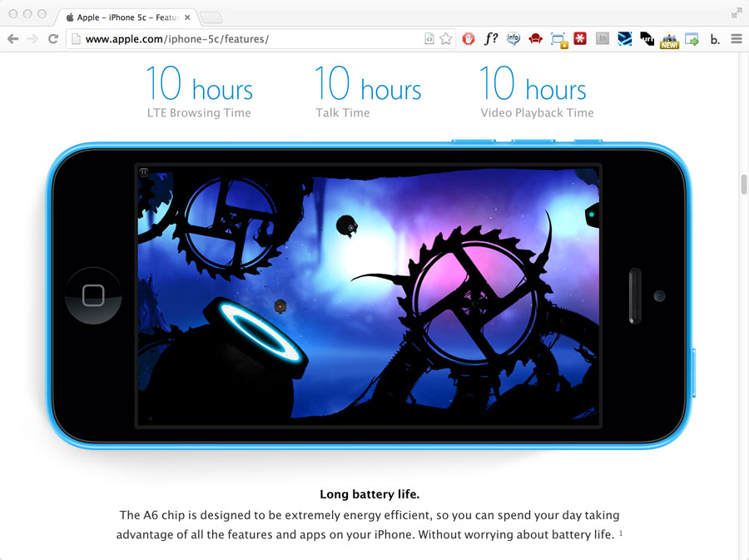Open the page source code icon in address bar
The width and height of the screenshot is (749, 560).
coord(429,39)
